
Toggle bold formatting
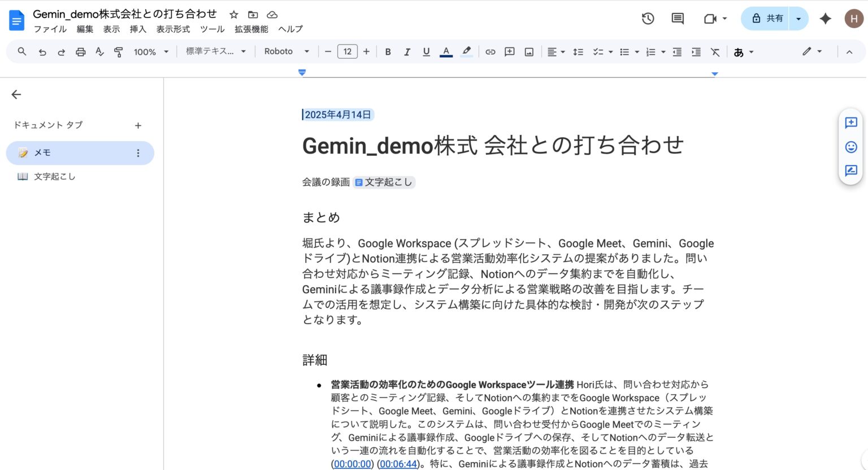pyautogui.click(x=388, y=51)
